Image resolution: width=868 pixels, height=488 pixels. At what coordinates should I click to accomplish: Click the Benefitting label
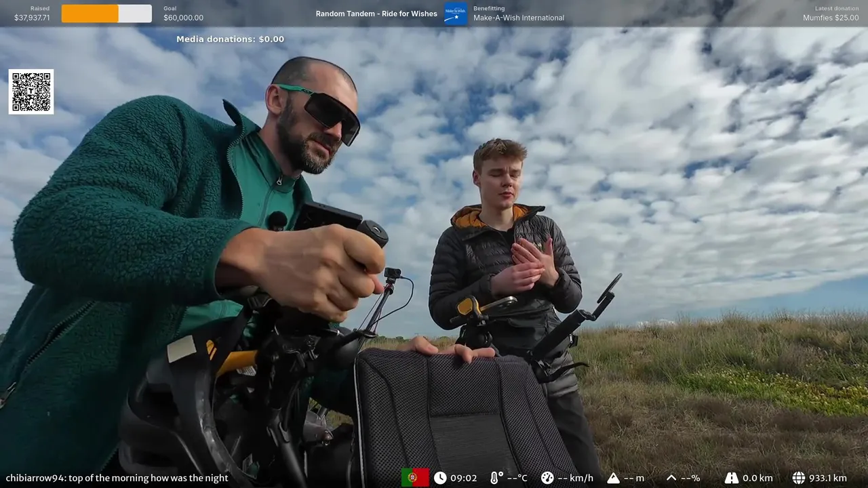click(x=489, y=8)
